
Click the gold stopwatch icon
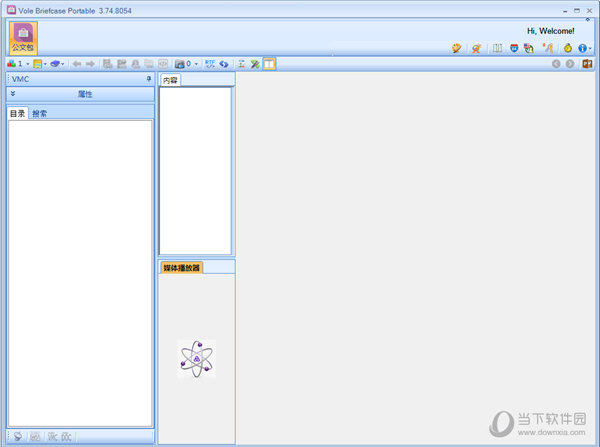(x=567, y=47)
